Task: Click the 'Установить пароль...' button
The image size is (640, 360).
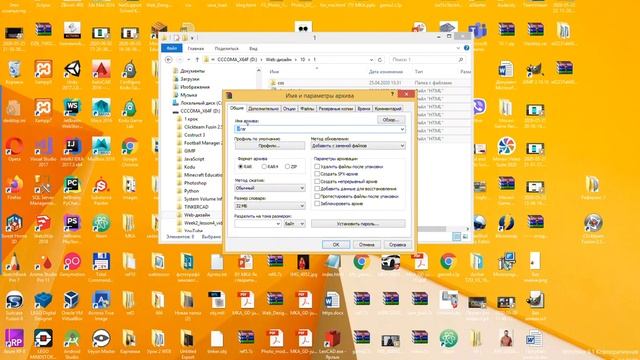Action: 358,224
